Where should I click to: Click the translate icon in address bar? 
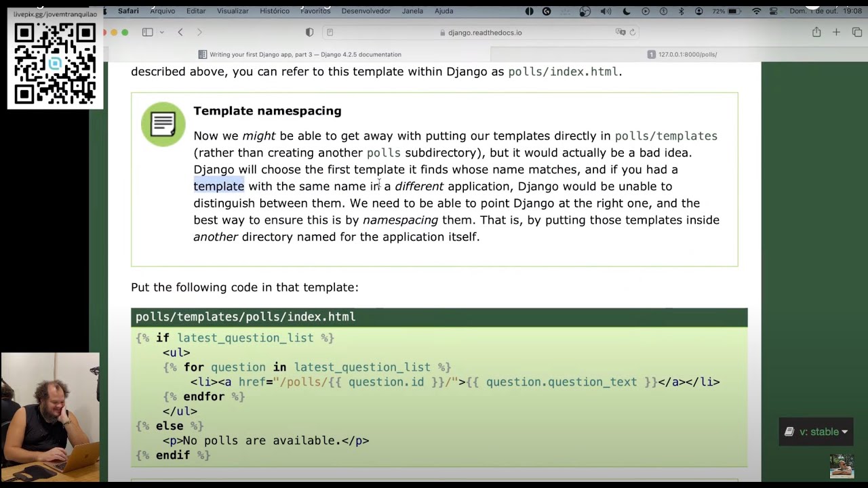tap(620, 33)
